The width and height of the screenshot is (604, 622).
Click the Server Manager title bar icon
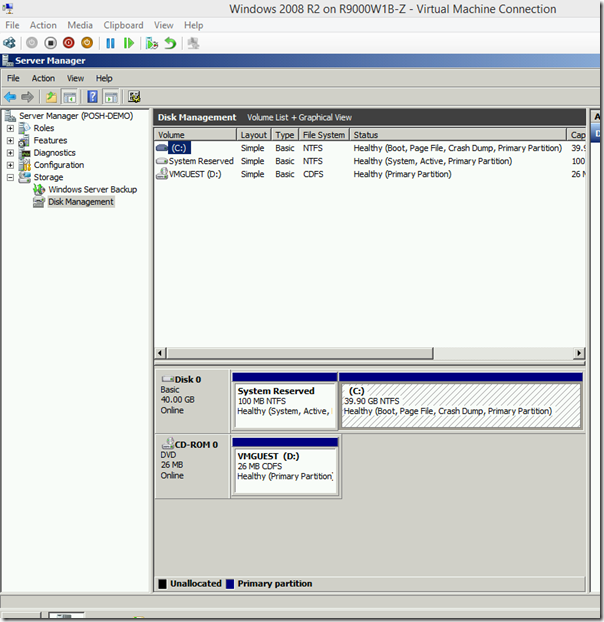point(7,61)
